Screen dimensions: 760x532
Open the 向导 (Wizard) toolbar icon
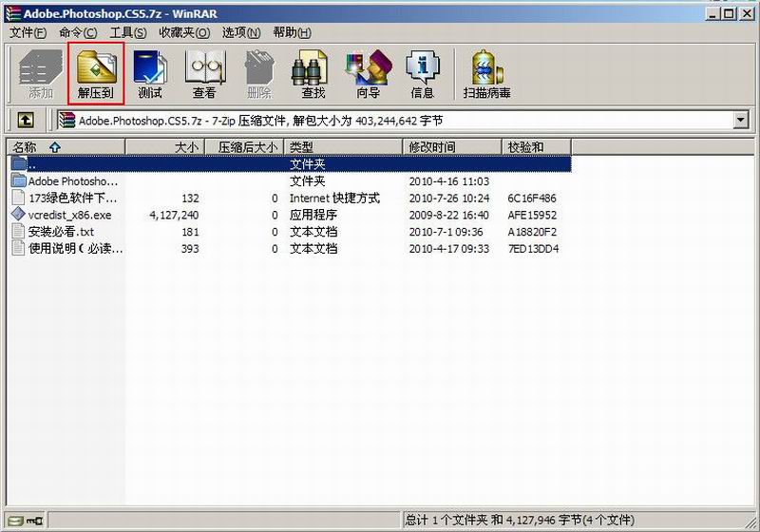tap(368, 74)
